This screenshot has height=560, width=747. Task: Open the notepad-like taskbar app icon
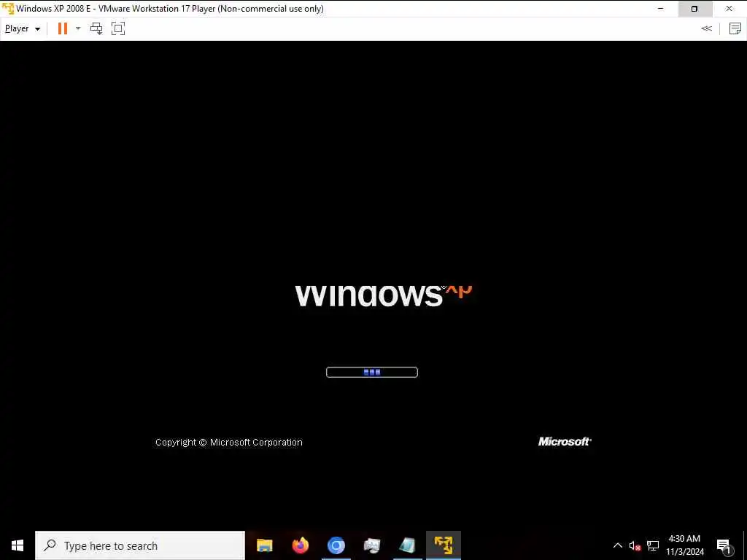click(x=407, y=545)
